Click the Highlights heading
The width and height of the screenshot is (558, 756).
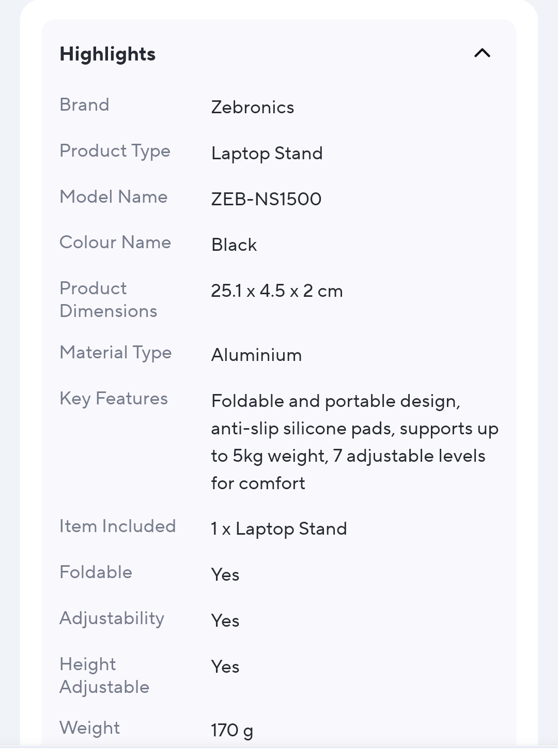coord(107,54)
